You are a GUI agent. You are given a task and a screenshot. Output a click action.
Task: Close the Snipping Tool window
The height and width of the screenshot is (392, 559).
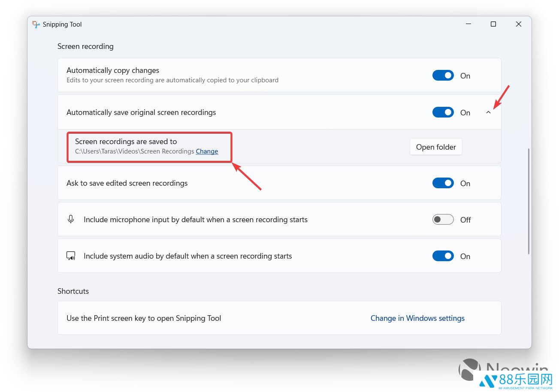pyautogui.click(x=518, y=24)
